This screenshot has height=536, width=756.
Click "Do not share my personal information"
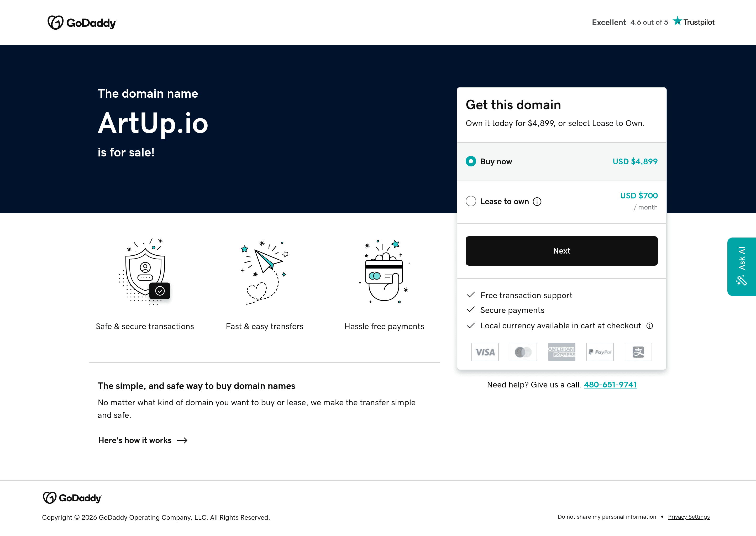click(607, 517)
